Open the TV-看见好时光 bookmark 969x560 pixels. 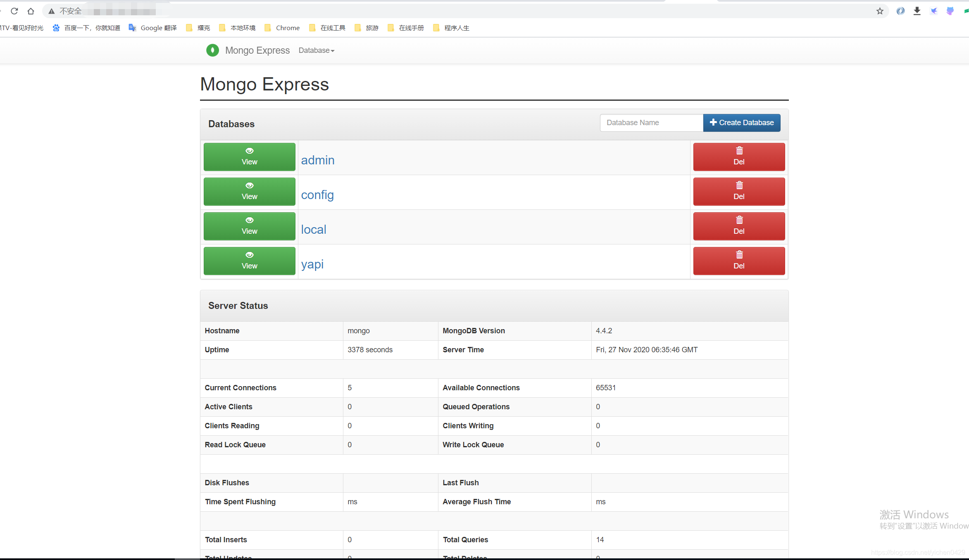pyautogui.click(x=22, y=28)
